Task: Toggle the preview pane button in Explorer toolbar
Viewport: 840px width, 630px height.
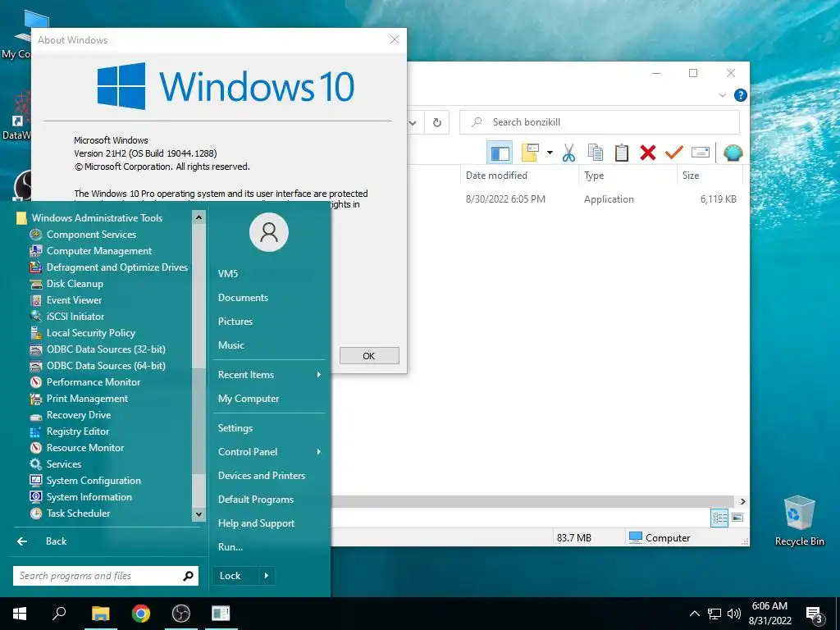Action: click(500, 153)
